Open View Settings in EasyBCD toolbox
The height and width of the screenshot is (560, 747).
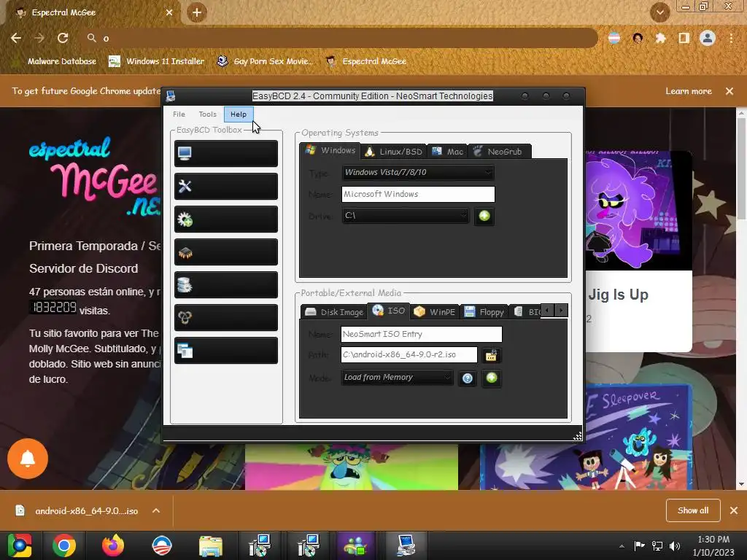pos(226,153)
